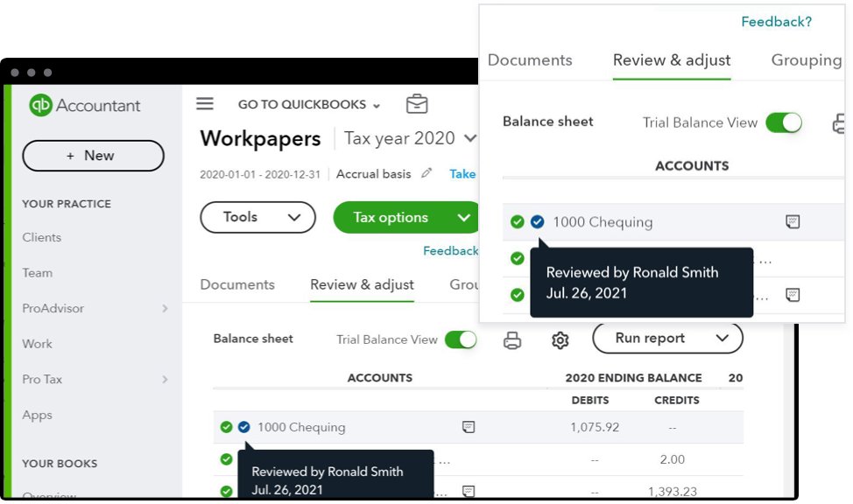
Task: Open third row note icon in zoomed panel
Action: pos(793,295)
